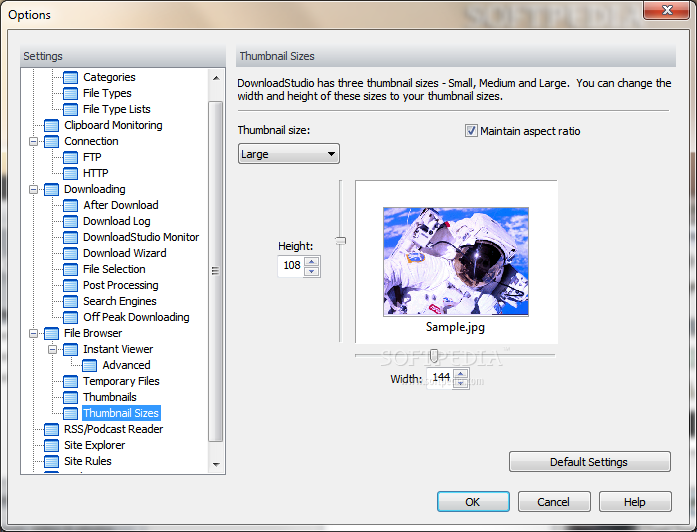This screenshot has height=532, width=697.
Task: Select the Temporary Files tree label
Action: pos(121,381)
